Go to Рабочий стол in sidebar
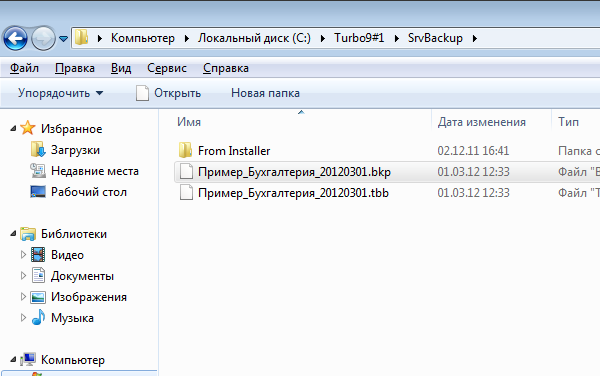Screen dimensions: 600x376 click(89, 192)
